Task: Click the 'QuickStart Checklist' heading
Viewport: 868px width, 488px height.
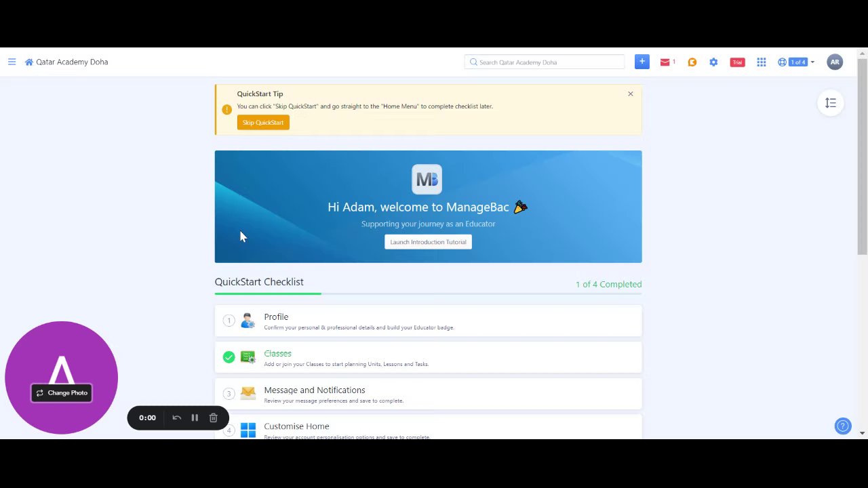Action: (259, 282)
